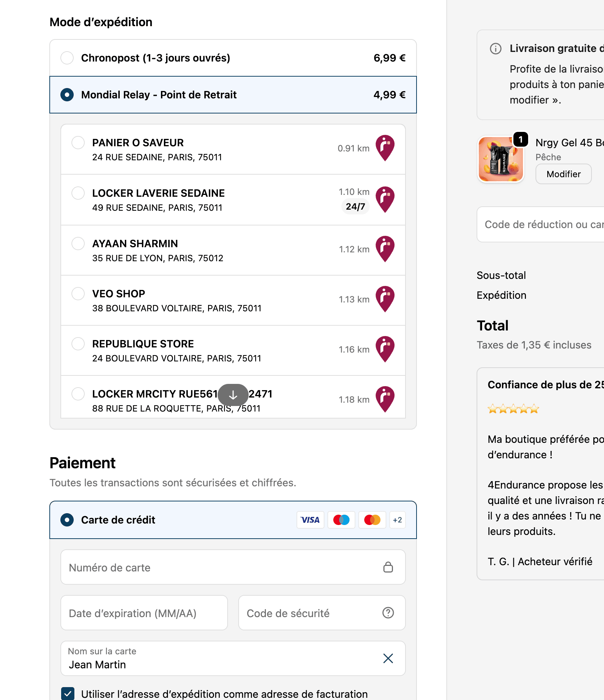Select Chronopost shipping radio option

67,58
